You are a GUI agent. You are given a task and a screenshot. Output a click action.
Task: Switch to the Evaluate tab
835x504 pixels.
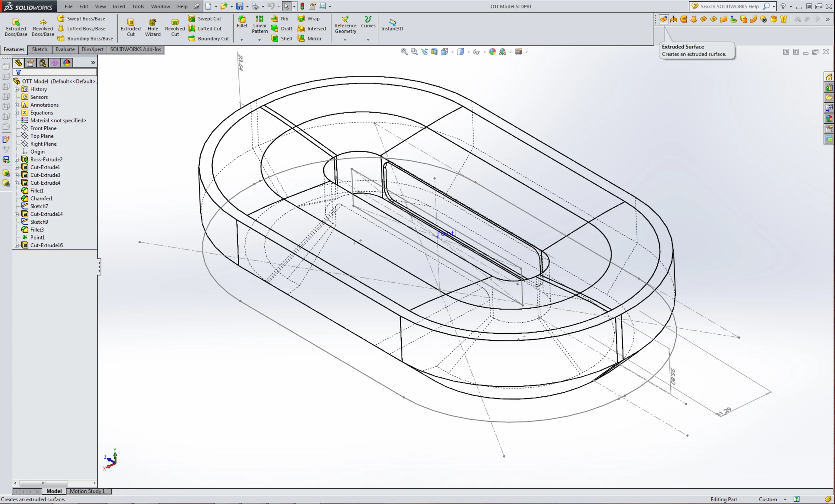point(65,49)
